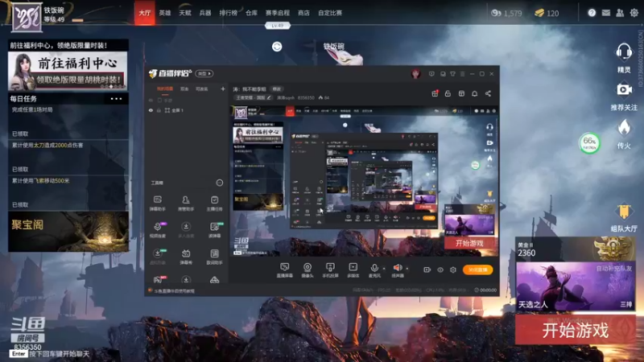Click the record icon beside the preview eye
This screenshot has height=362, width=644.
(427, 269)
